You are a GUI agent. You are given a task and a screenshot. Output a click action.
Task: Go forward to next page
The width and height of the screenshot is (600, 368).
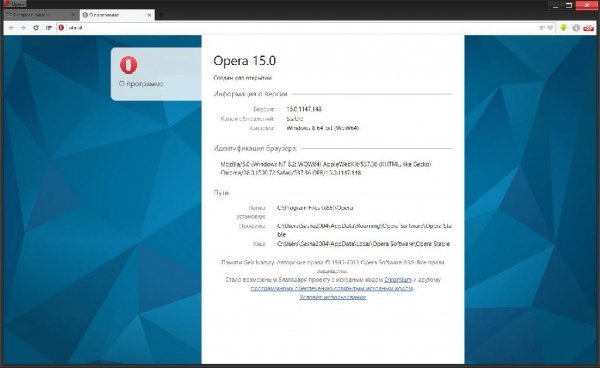(23, 28)
